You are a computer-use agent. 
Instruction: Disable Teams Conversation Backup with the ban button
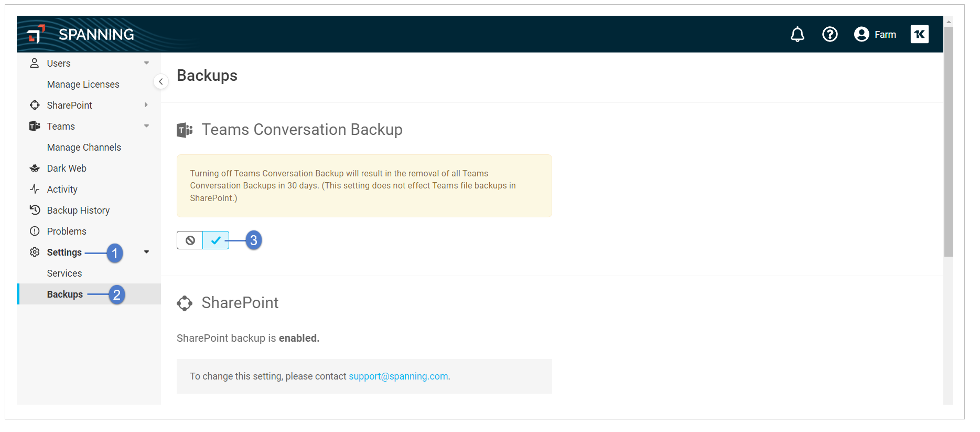pos(190,240)
